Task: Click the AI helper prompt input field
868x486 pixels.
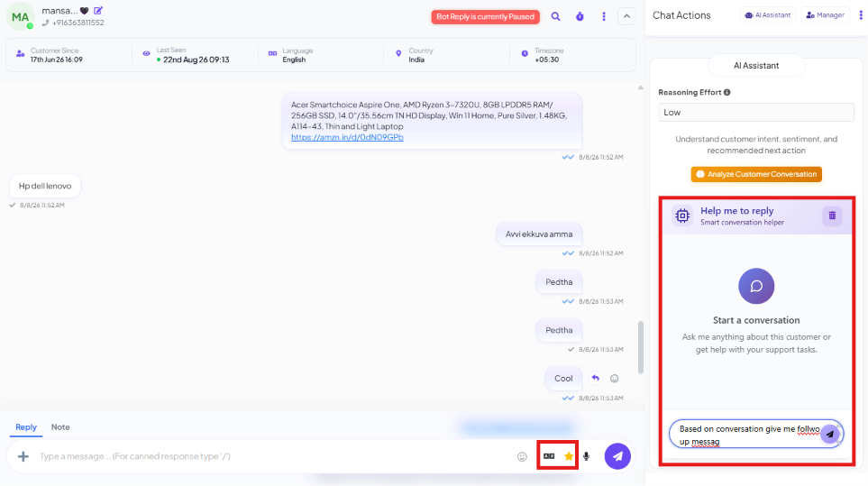Action: [x=747, y=435]
